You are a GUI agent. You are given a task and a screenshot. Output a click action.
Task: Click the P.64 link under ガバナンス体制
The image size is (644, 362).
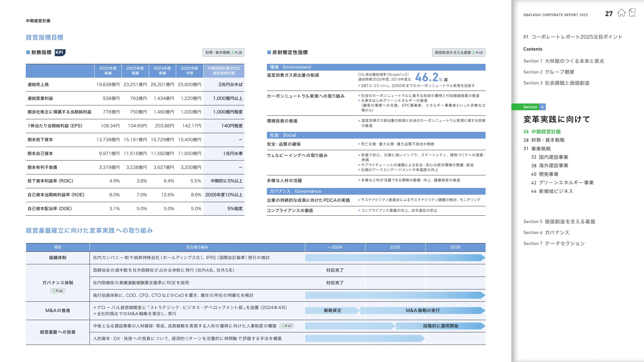coord(58,291)
